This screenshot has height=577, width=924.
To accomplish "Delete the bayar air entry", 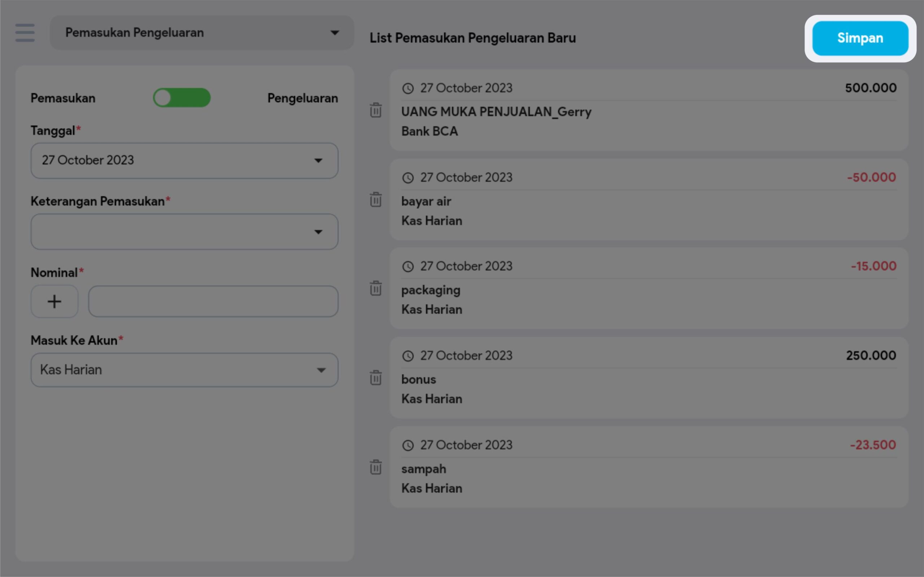I will pos(375,199).
